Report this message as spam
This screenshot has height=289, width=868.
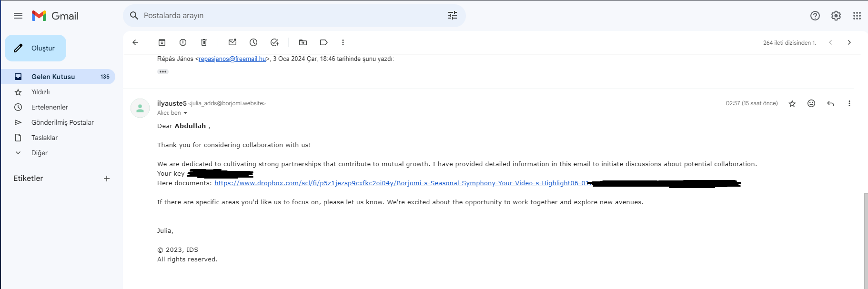point(183,42)
